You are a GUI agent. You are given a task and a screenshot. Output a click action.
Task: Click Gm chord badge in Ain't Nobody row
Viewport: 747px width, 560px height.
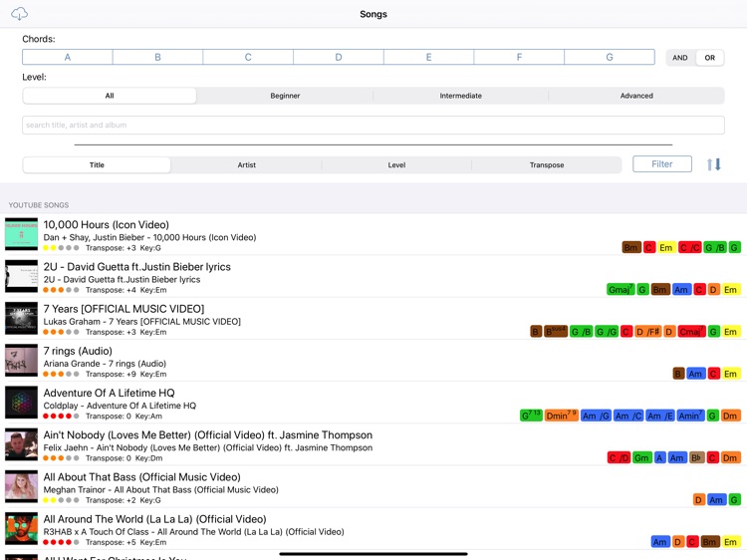pos(641,457)
